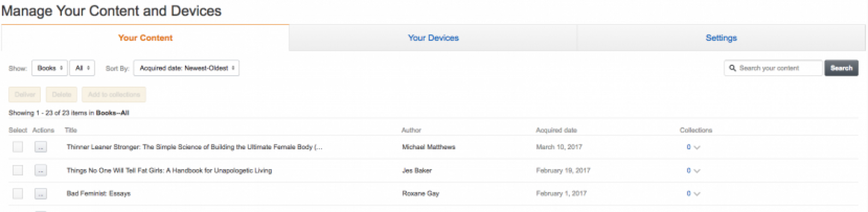Viewport: 868px width, 212px height.
Task: Open the Books content type dropdown
Action: 50,68
